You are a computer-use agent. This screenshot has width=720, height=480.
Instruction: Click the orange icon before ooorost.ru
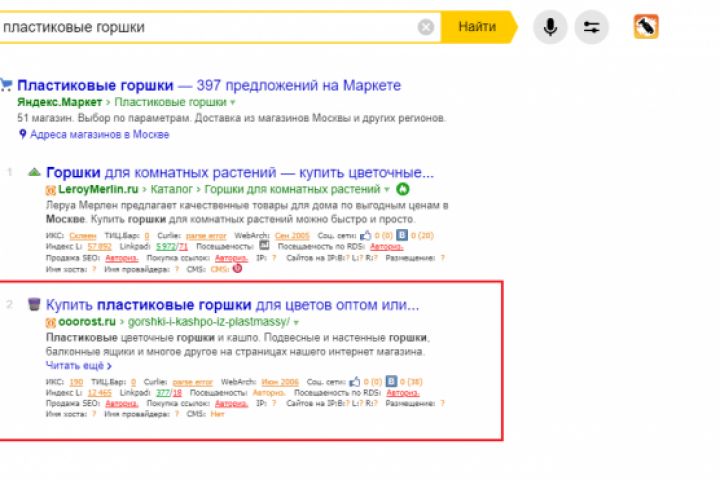51,322
